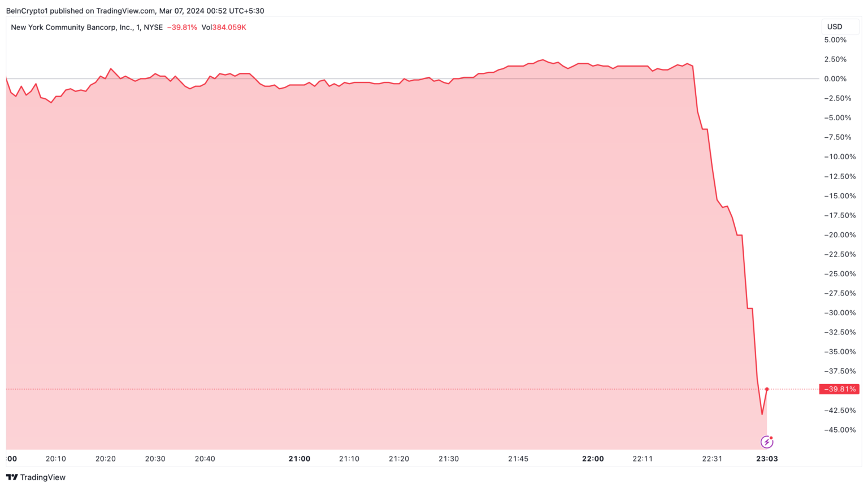Click the 22:31 time axis label
Screen dimensions: 868x488
point(712,459)
